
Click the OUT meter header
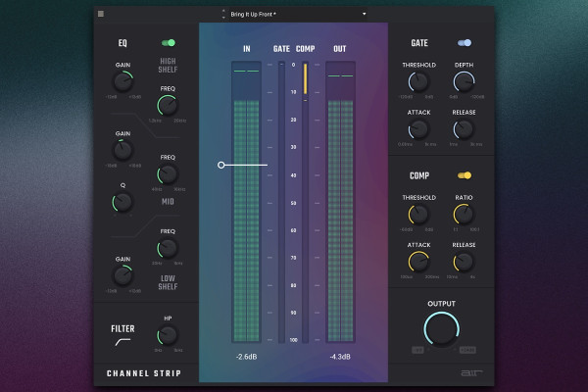coord(340,49)
